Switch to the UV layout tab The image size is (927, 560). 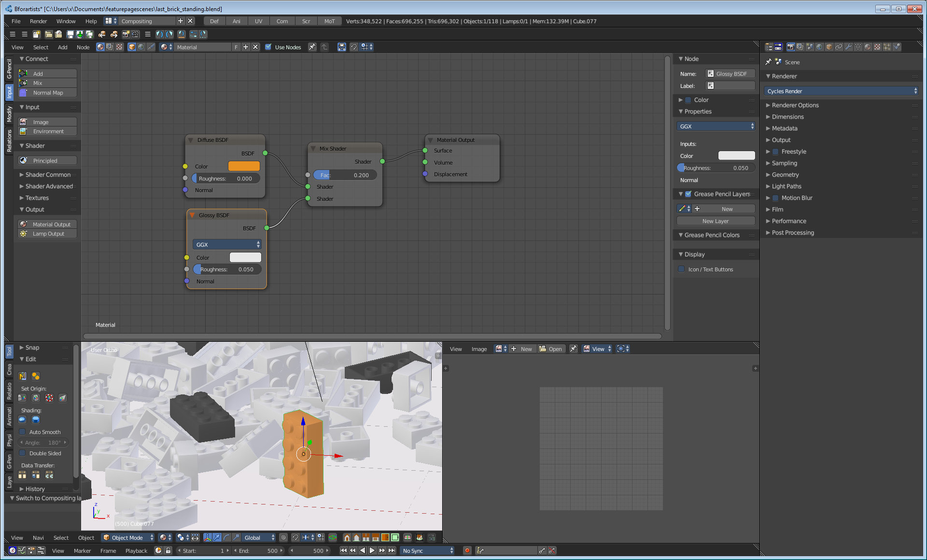pos(258,21)
